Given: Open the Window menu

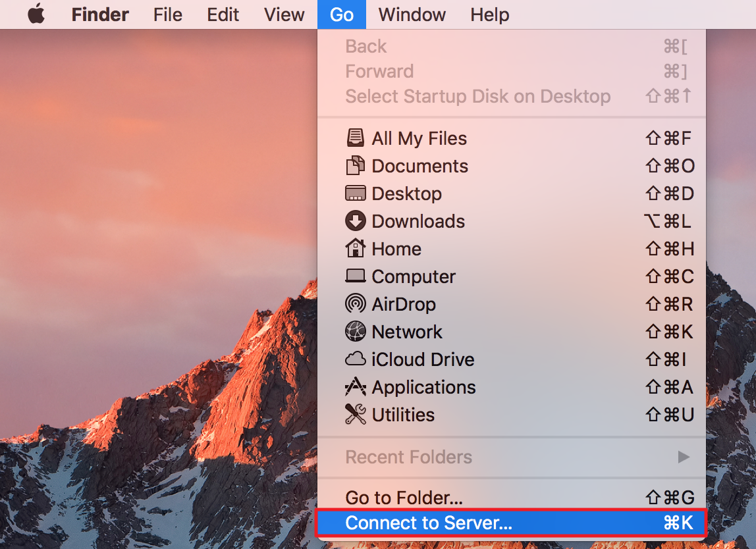Looking at the screenshot, I should pos(412,14).
